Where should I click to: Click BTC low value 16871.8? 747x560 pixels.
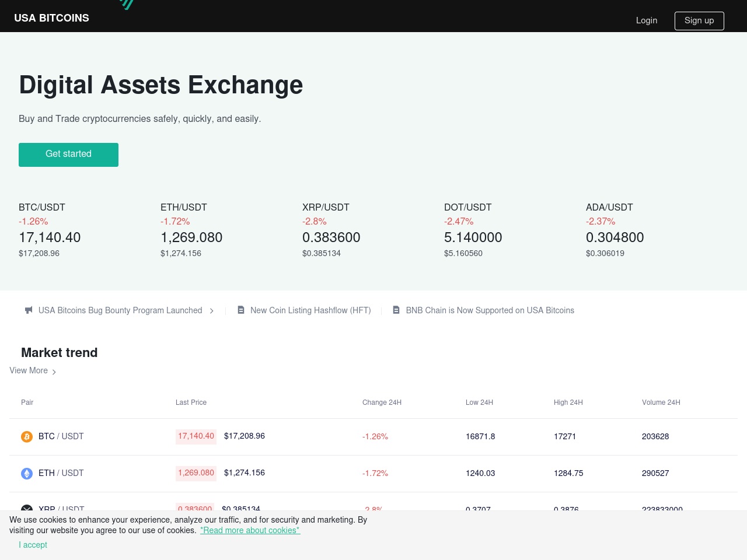480,437
